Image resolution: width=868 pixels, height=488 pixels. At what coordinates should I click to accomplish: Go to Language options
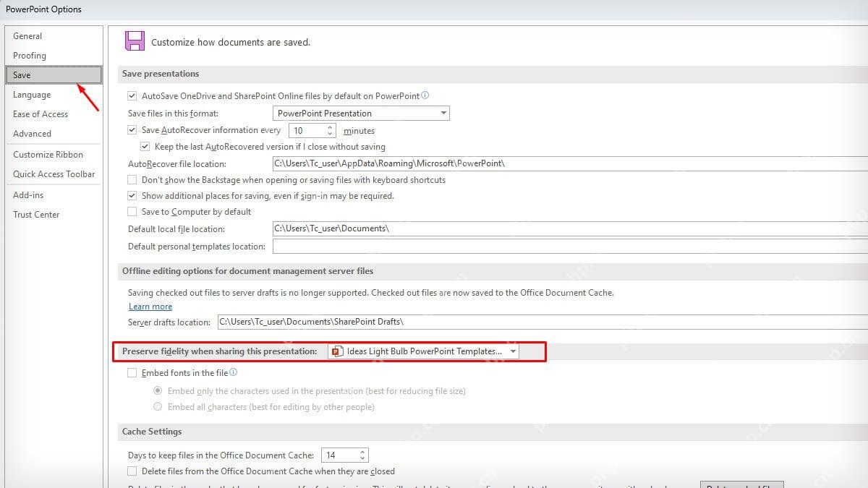point(54,95)
